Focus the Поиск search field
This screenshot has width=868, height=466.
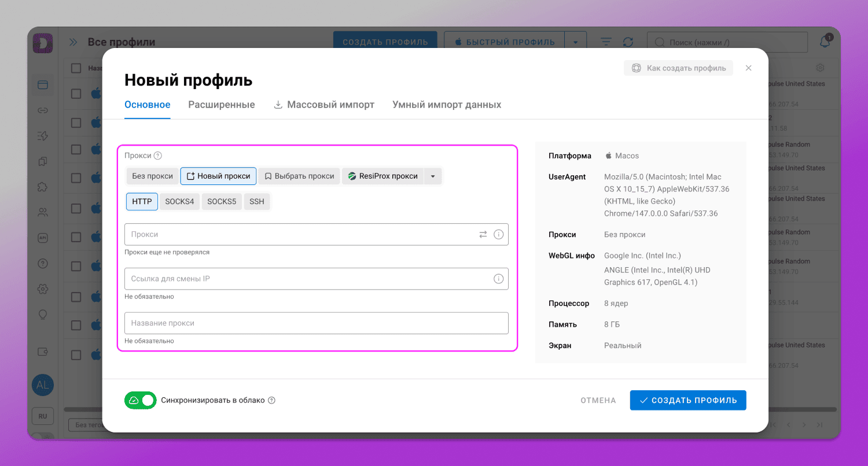[x=727, y=42]
